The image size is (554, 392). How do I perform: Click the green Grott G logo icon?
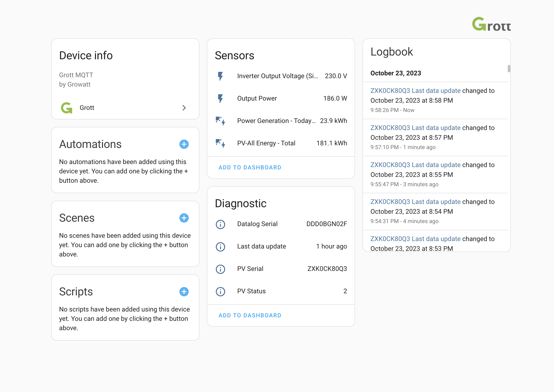[x=67, y=108]
